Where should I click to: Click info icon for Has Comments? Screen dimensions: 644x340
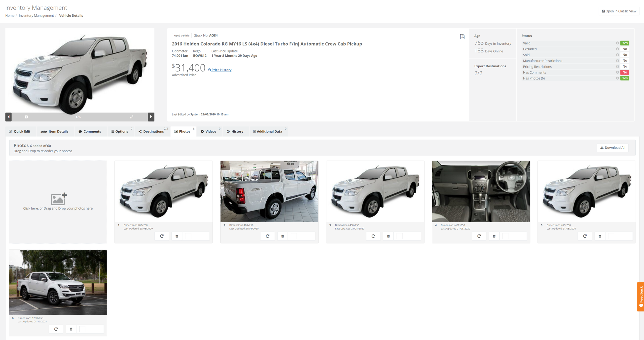[x=617, y=72]
